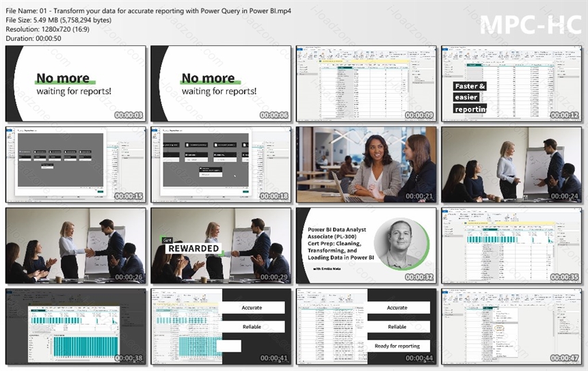The height and width of the screenshot is (371, 588).
Task: Select the zoomed dependencies frame at 00:00:18
Action: 221,165
